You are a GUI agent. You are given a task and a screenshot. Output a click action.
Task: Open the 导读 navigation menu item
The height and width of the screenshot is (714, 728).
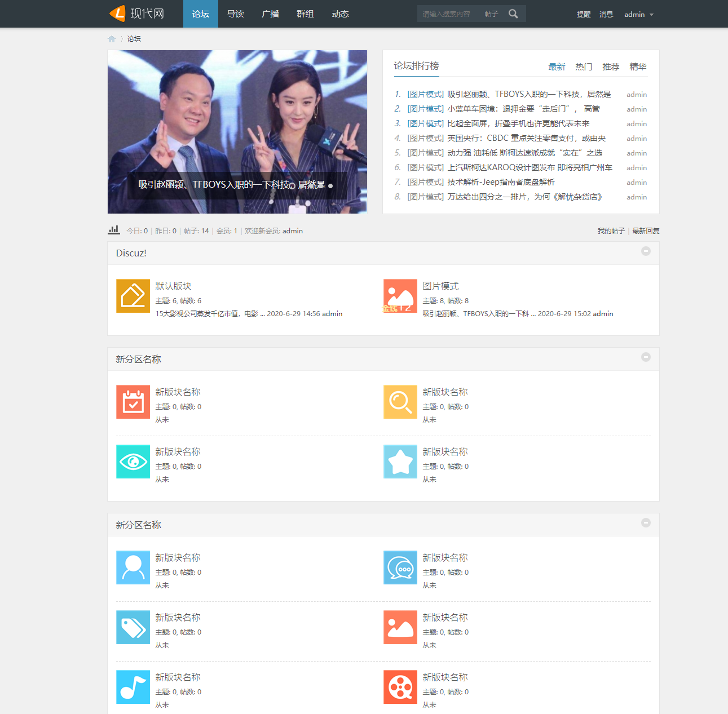tap(235, 14)
